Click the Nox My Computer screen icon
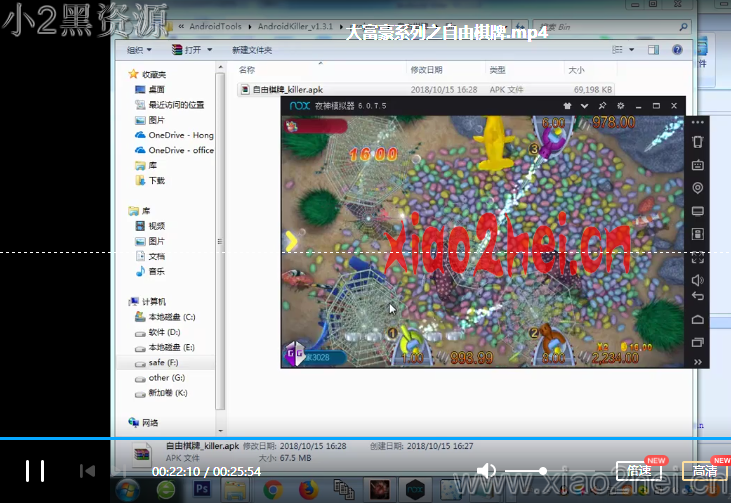This screenshot has width=731, height=504. [697, 211]
